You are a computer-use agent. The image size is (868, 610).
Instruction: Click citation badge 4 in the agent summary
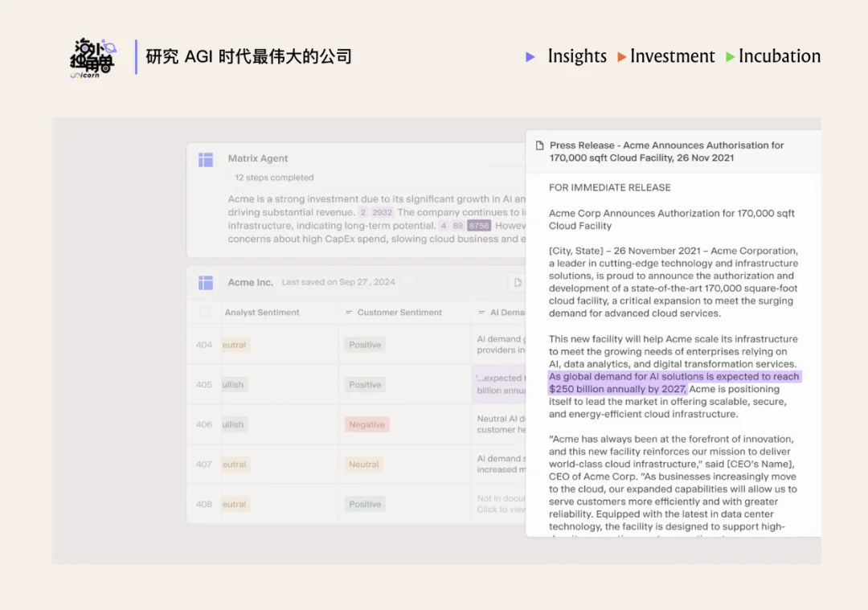click(443, 225)
